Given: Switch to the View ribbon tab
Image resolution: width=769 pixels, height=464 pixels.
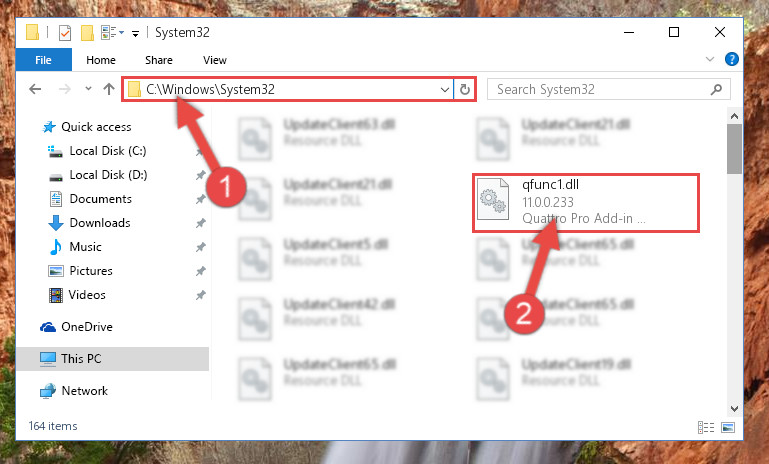Looking at the screenshot, I should pyautogui.click(x=215, y=60).
